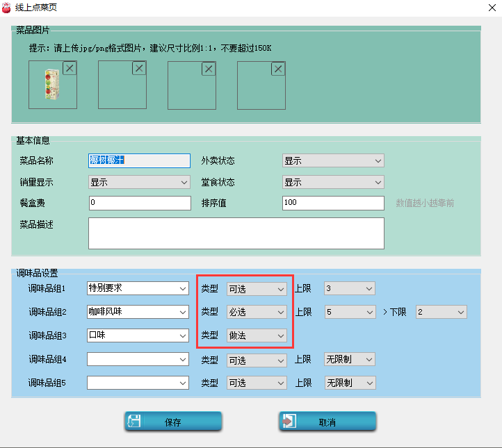This screenshot has width=502, height=448.
Task: Click the fourth empty image upload slot
Action: point(261,85)
